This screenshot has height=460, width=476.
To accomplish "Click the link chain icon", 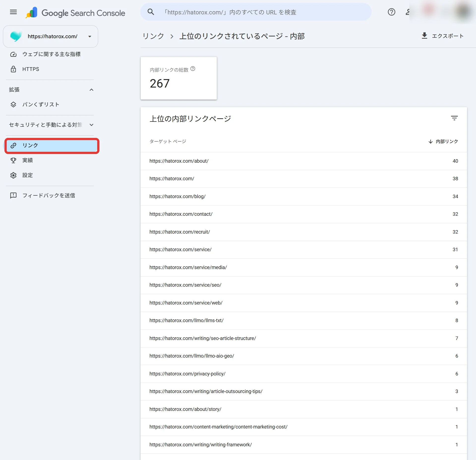I will [13, 145].
